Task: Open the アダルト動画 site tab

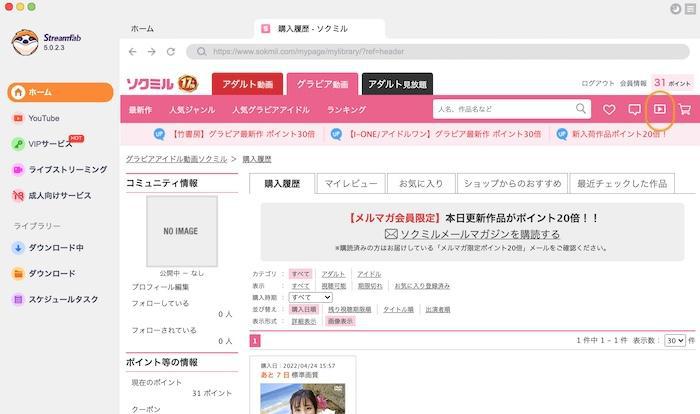Action: (247, 84)
